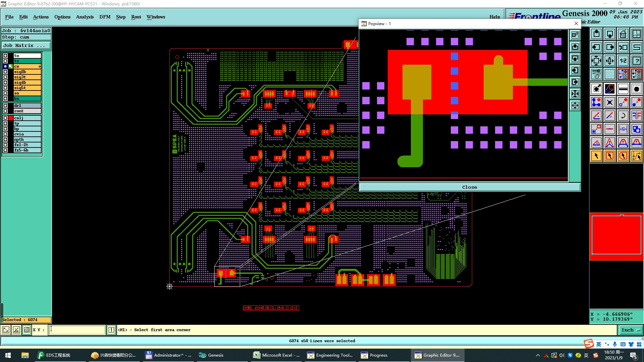Open the DFM menu
Viewport: 644px width, 362px height.
click(x=105, y=17)
